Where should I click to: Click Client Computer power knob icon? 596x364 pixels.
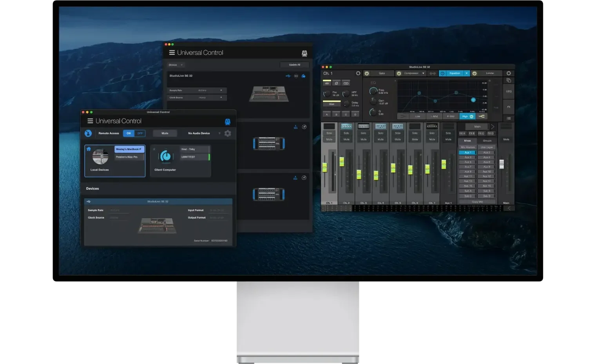[166, 156]
